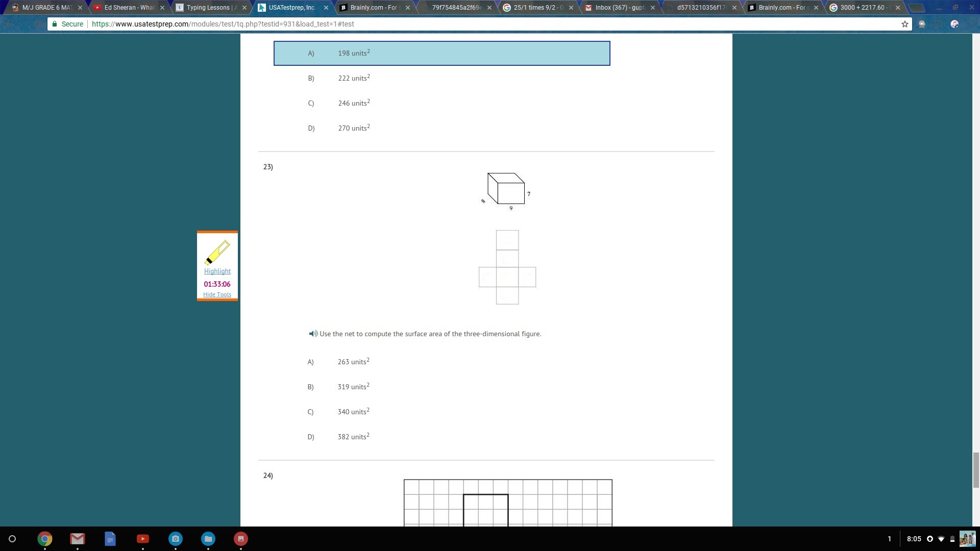This screenshot has height=551, width=980.
Task: Switch to the Inbox (367) Gmail tab
Action: click(619, 8)
